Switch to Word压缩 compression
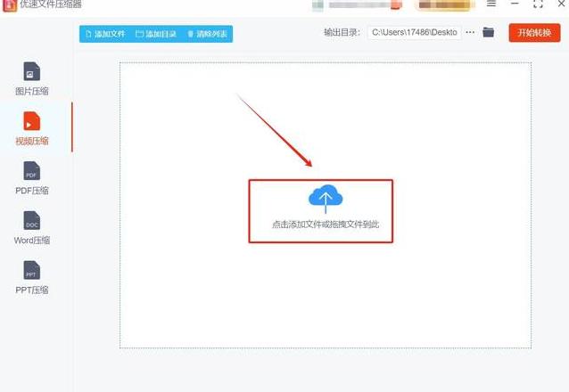Viewport: 569px width, 392px height. click(x=32, y=228)
